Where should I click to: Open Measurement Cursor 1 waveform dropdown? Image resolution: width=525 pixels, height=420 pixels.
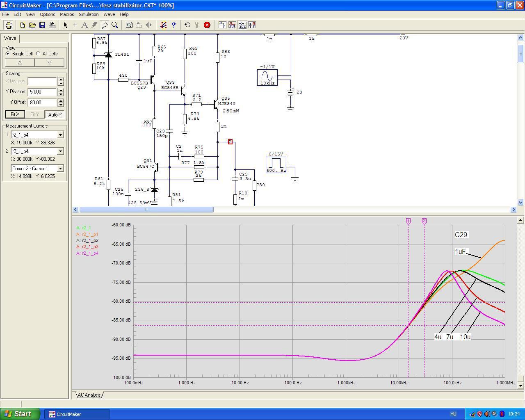pyautogui.click(x=60, y=135)
